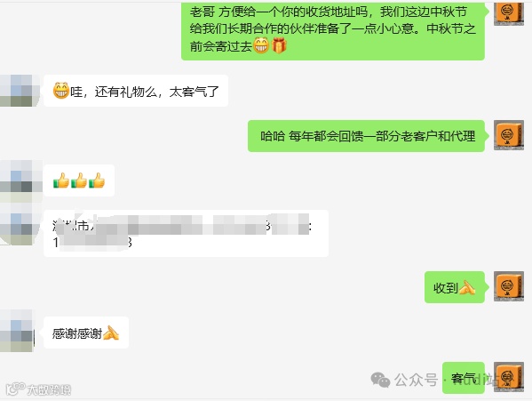Click blurred avatar beside 感谢感谢 message
Viewport: 532px width, 401px height.
[x=17, y=331]
